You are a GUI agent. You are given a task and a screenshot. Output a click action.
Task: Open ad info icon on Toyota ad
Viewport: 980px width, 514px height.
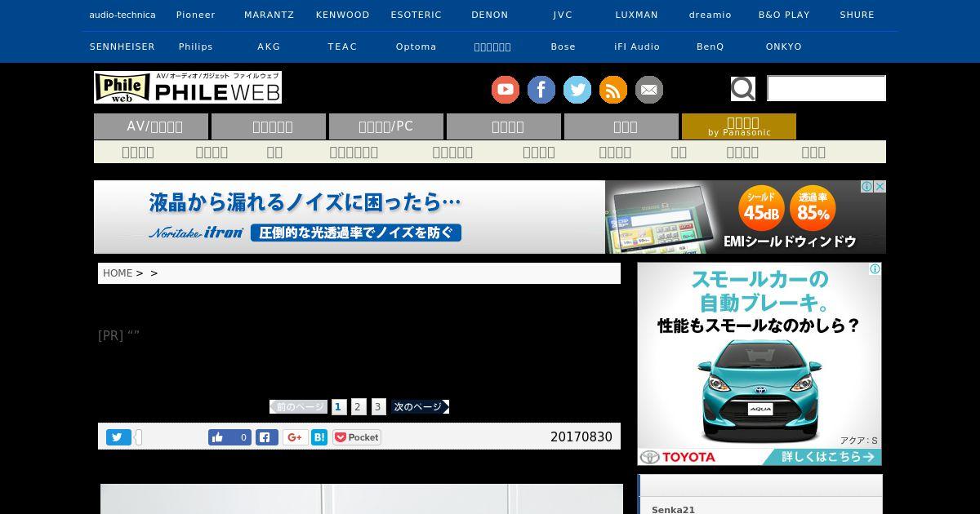(x=875, y=269)
